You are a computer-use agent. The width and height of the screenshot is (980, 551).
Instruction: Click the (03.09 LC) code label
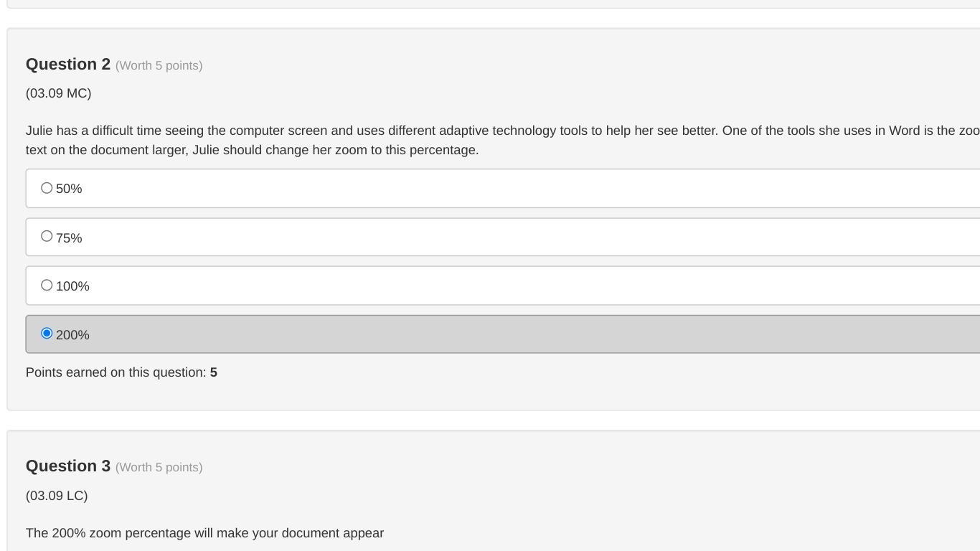click(x=57, y=496)
